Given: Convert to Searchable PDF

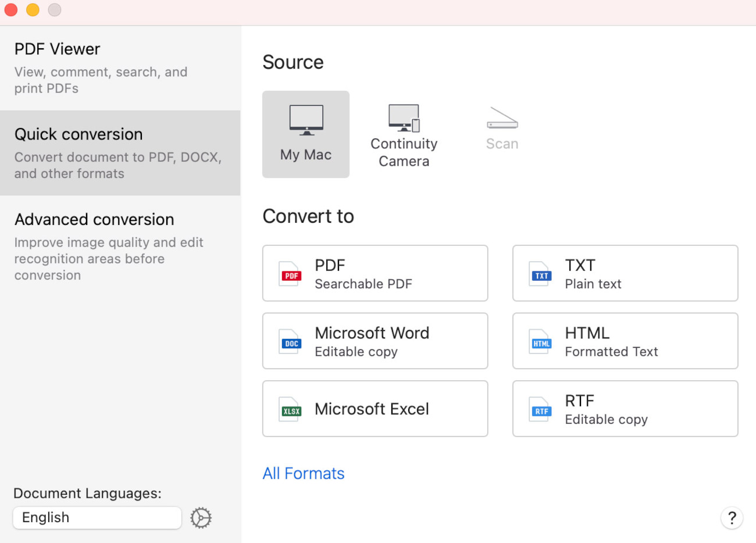Looking at the screenshot, I should [375, 273].
